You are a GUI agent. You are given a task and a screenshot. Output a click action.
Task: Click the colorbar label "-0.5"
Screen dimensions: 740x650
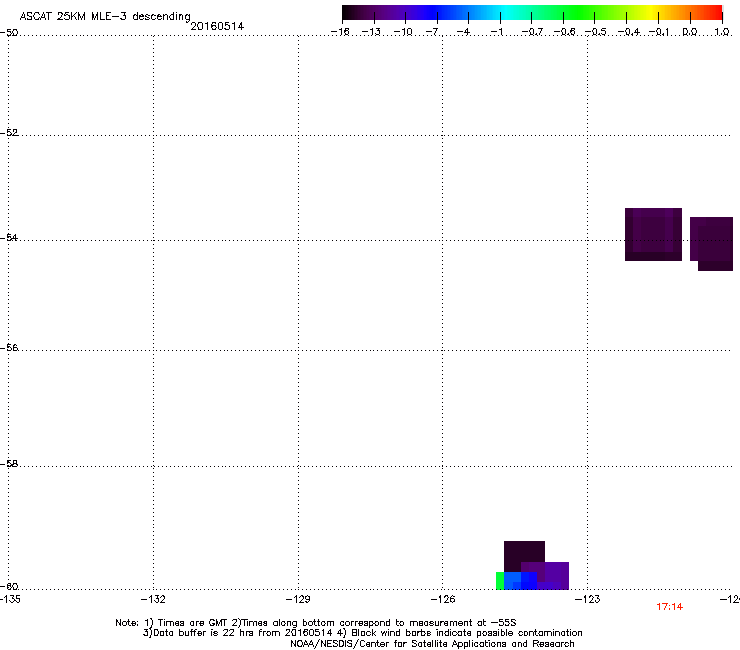click(x=595, y=32)
